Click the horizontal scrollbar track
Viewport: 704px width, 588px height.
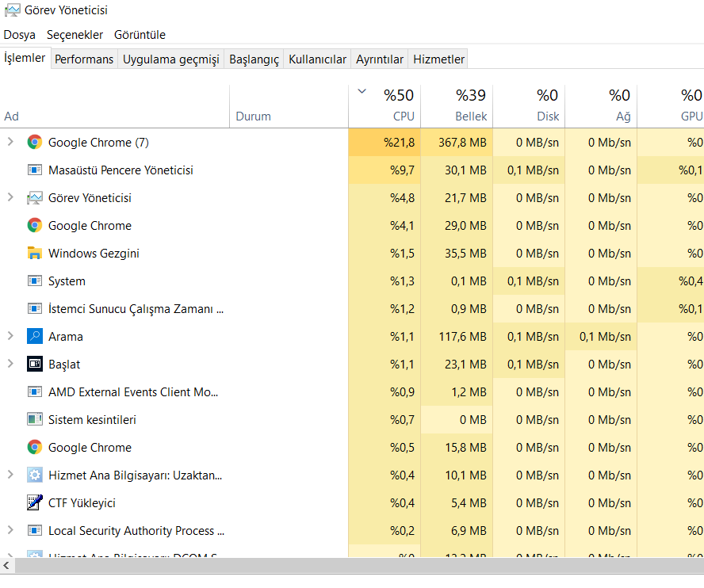click(x=359, y=566)
